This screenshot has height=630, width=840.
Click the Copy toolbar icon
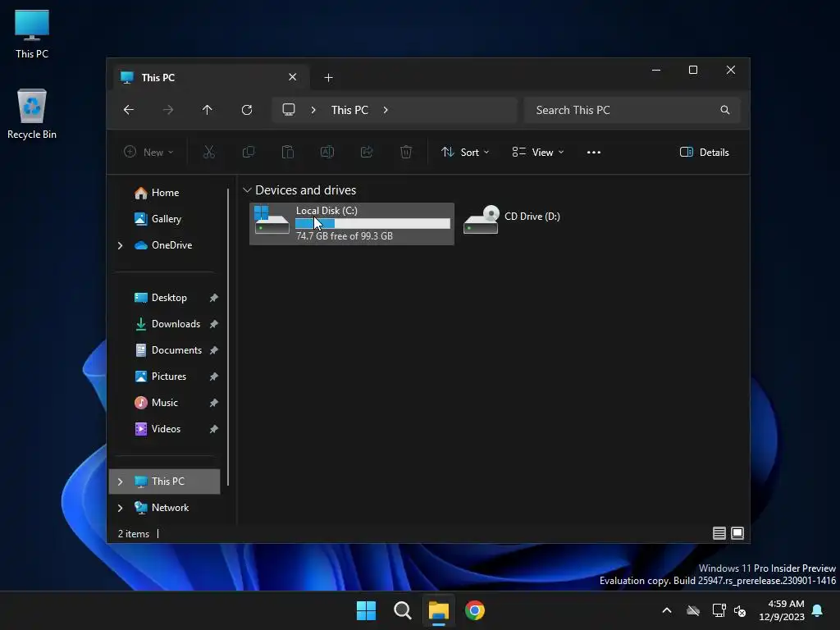coord(249,152)
